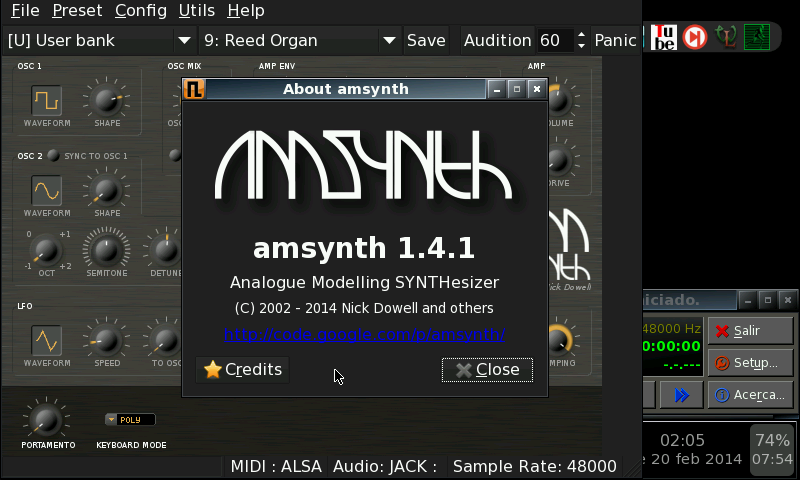The width and height of the screenshot is (800, 480).
Task: Click the OSC 2 Shape knob
Action: coord(106,190)
